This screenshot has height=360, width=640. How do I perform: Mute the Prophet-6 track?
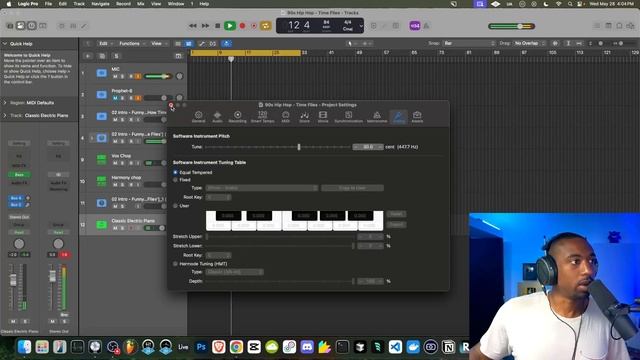click(x=115, y=98)
